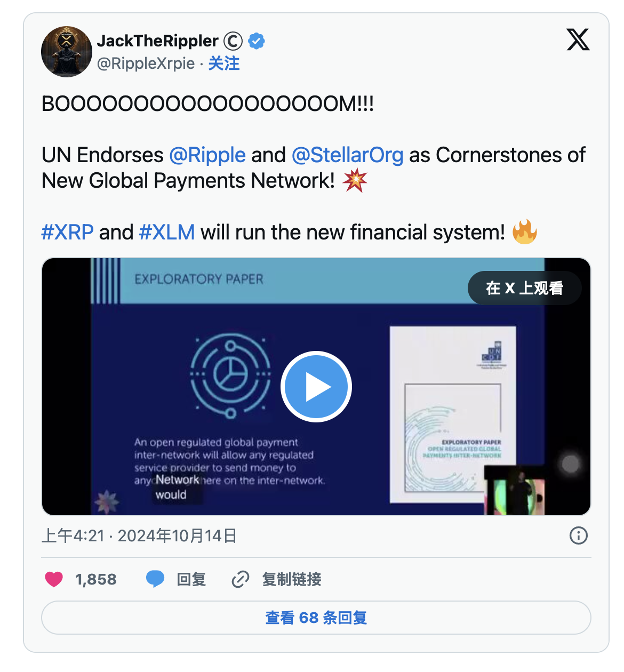Click the X logo icon

(578, 40)
